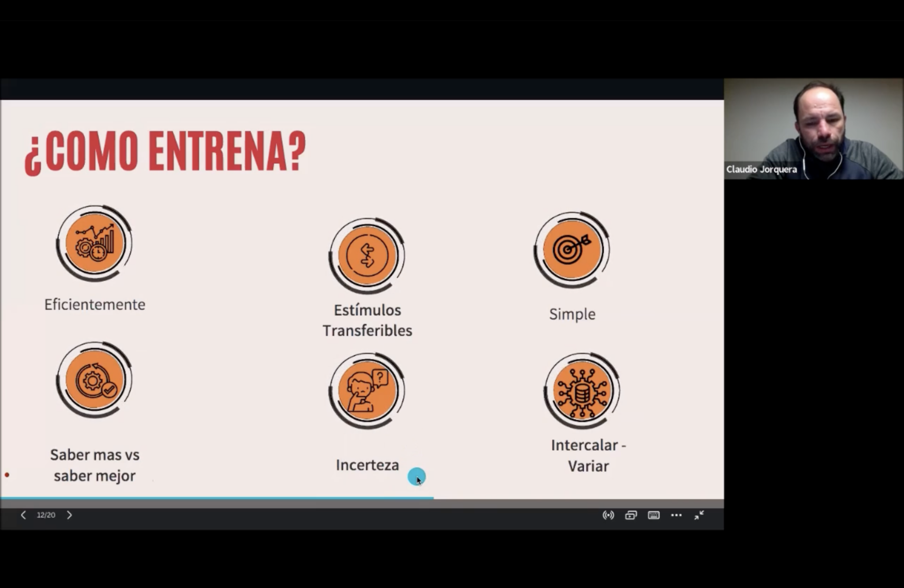Click the 12/20 slide counter
Viewport: 904px width, 588px height.
46,515
